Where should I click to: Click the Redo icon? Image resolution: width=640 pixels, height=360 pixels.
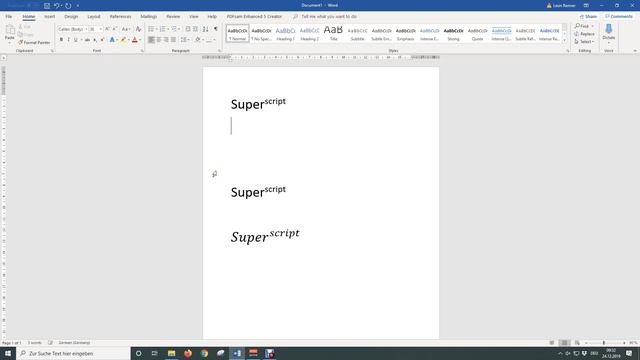pyautogui.click(x=68, y=6)
